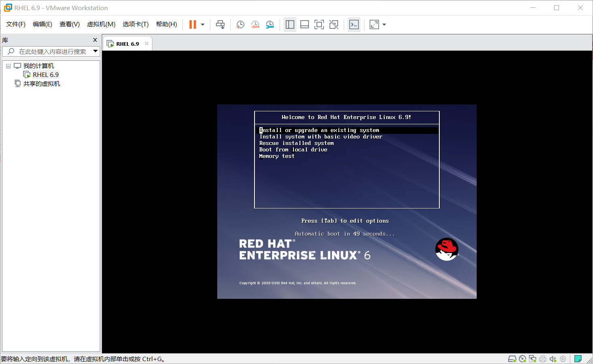This screenshot has width=593, height=364.
Task: Switch to the RHEL 6.9 tab
Action: tap(127, 44)
